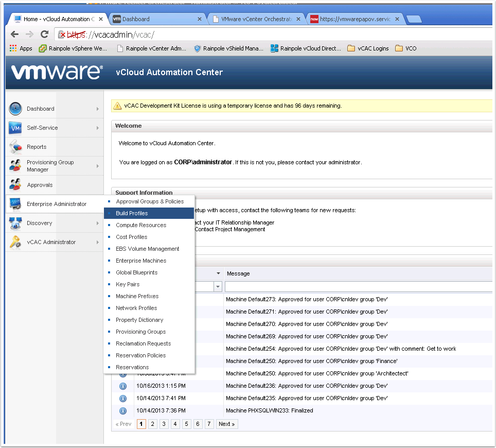
Task: Select EBS Volume Management menu item
Action: point(149,249)
